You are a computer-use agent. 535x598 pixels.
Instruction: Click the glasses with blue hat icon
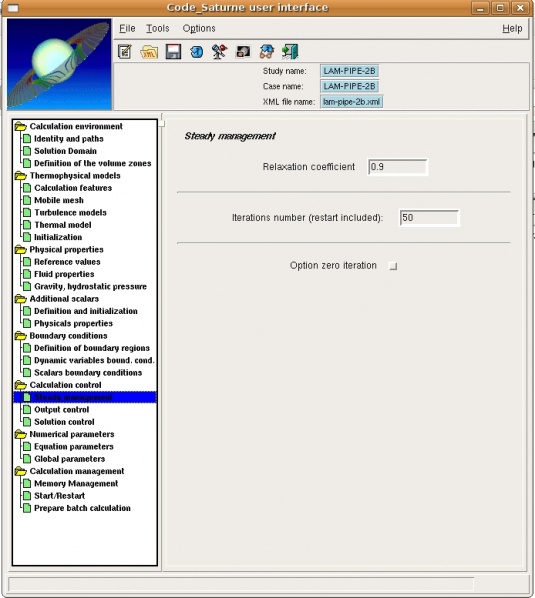(267, 51)
